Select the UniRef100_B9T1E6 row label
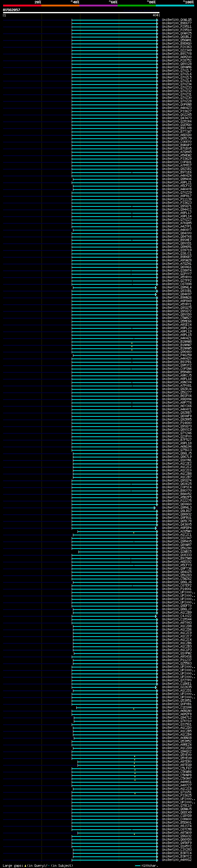197x868 pixels. tap(176, 172)
